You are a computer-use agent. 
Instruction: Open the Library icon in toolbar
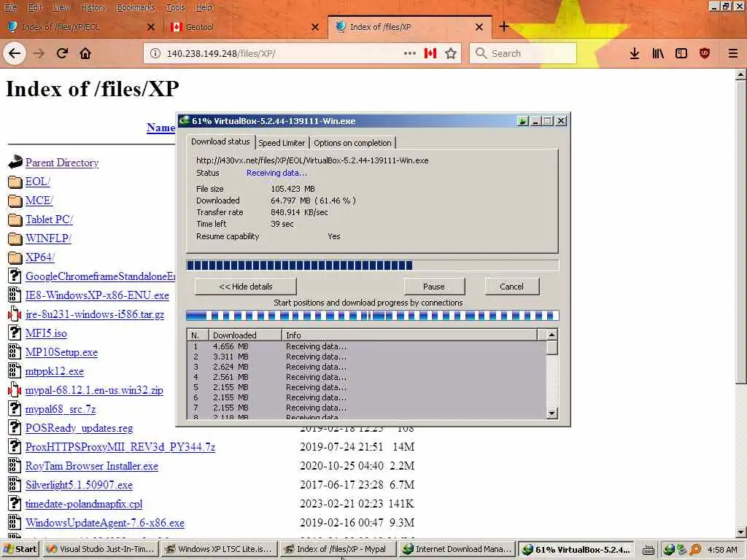(x=658, y=53)
